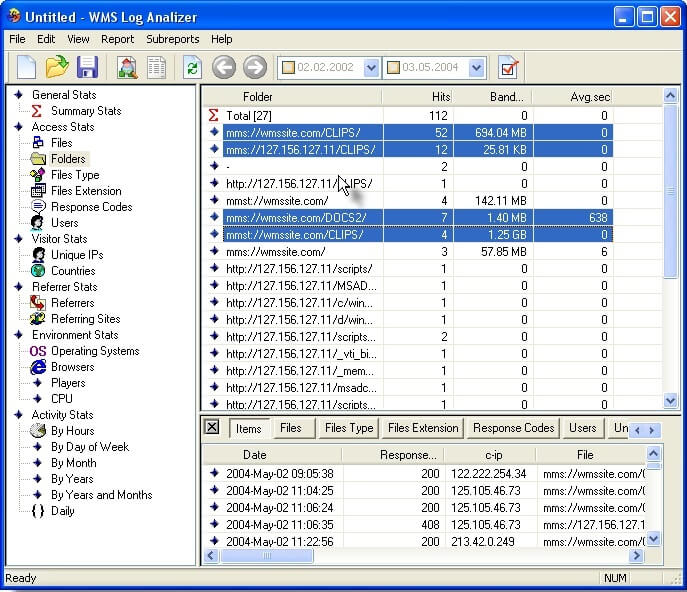Sort by the c-ip column header
The image size is (687, 592).
coord(490,455)
